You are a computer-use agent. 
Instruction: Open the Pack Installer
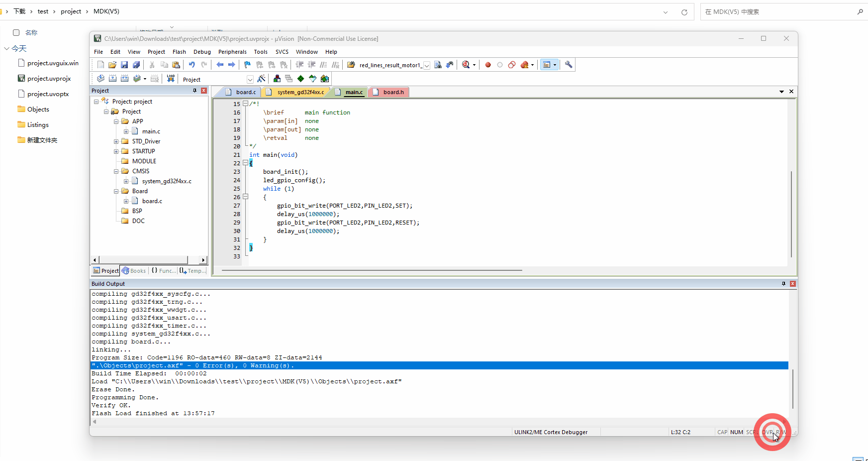pyautogui.click(x=325, y=78)
